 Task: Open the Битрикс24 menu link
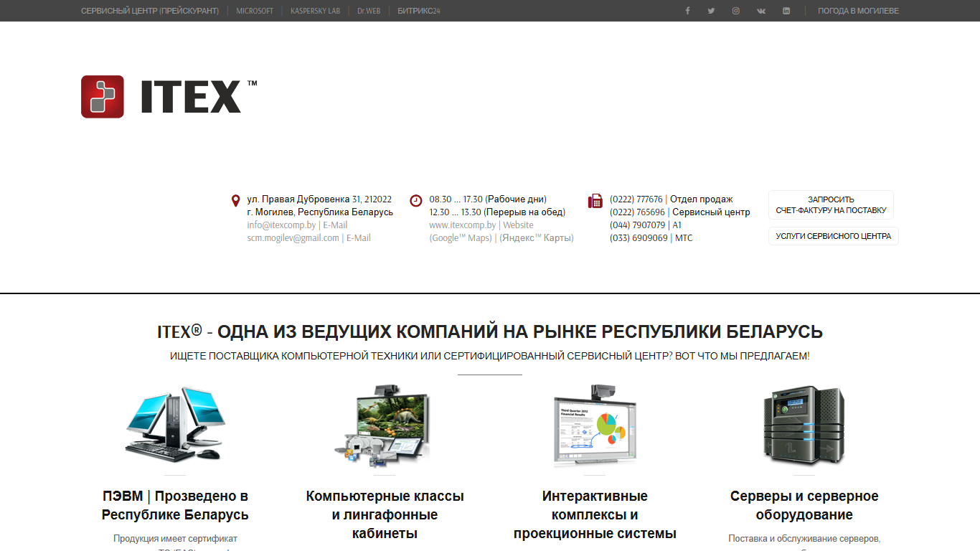(x=419, y=11)
